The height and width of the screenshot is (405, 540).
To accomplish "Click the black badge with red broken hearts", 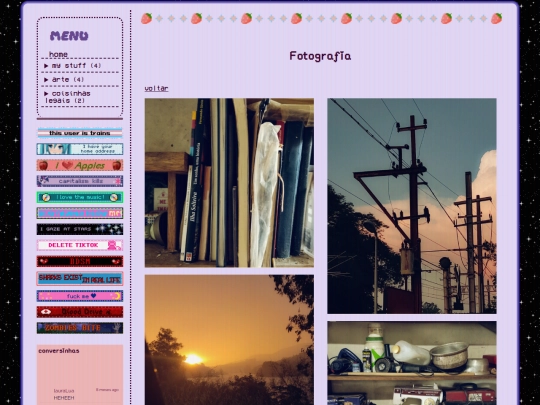I will (x=80, y=261).
